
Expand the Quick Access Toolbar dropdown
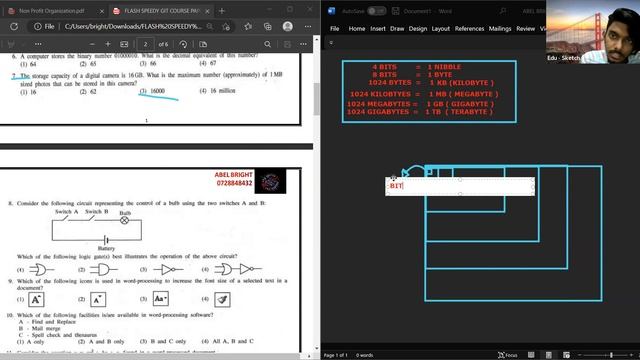point(331,42)
